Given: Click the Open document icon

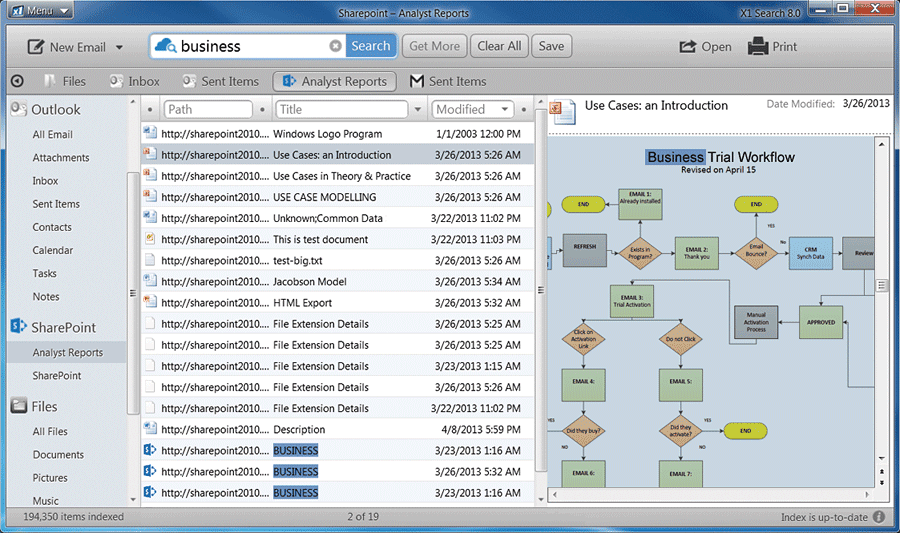Looking at the screenshot, I should point(688,46).
